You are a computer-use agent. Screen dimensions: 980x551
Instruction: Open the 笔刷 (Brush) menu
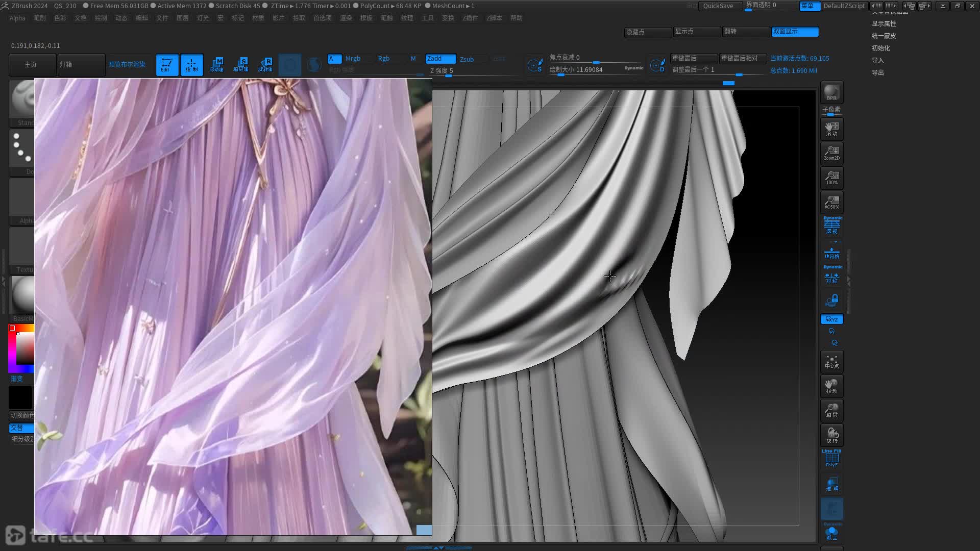pos(40,18)
